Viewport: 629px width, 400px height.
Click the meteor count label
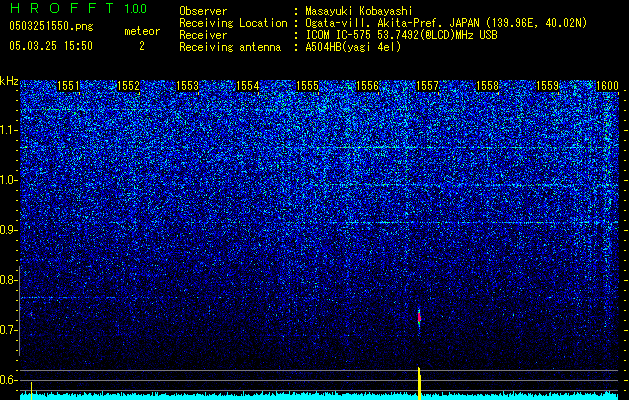(x=142, y=31)
